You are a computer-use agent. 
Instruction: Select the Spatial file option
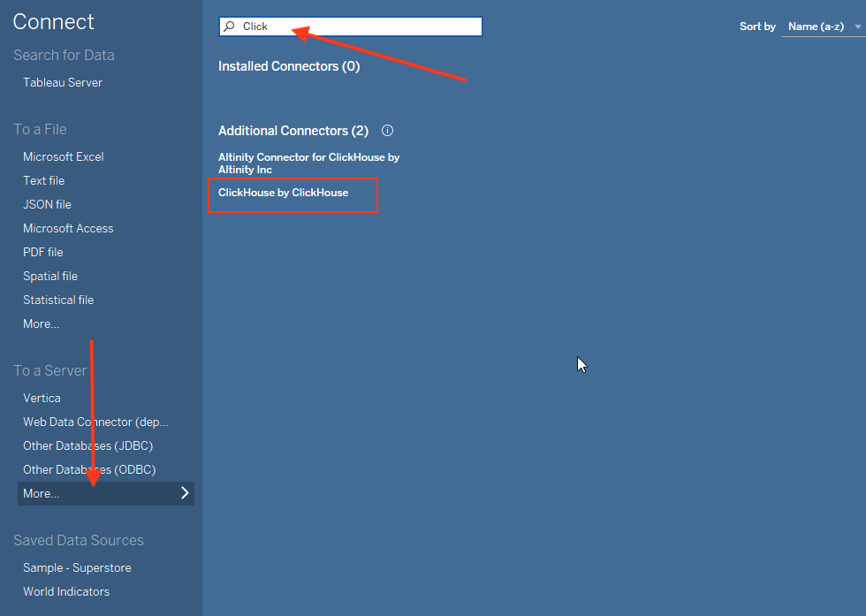click(x=49, y=276)
